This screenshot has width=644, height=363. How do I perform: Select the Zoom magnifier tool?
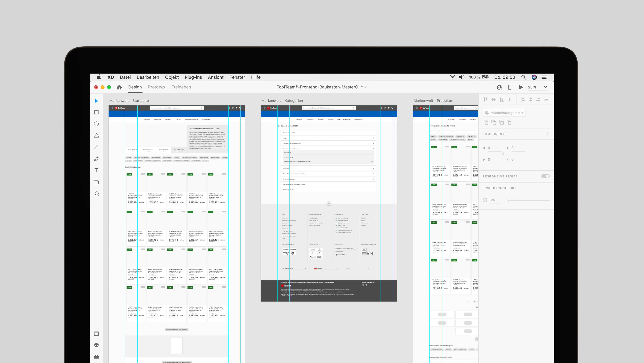(x=97, y=194)
